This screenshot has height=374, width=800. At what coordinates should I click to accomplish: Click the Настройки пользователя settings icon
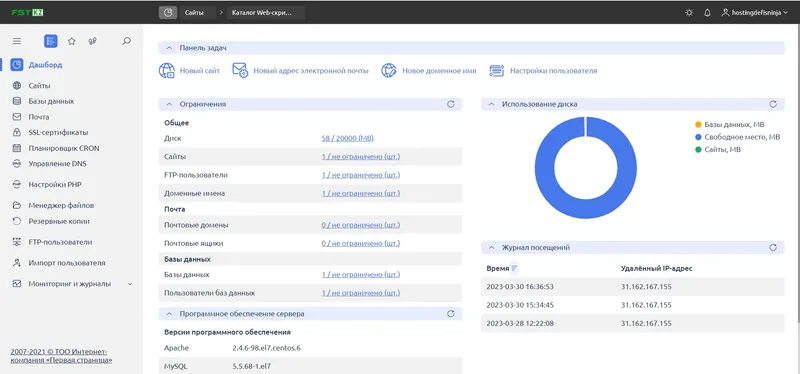(x=496, y=71)
